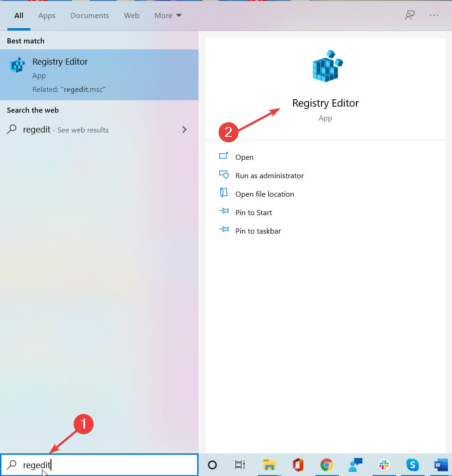
Task: Expand regedit web results chevron
Action: click(184, 130)
